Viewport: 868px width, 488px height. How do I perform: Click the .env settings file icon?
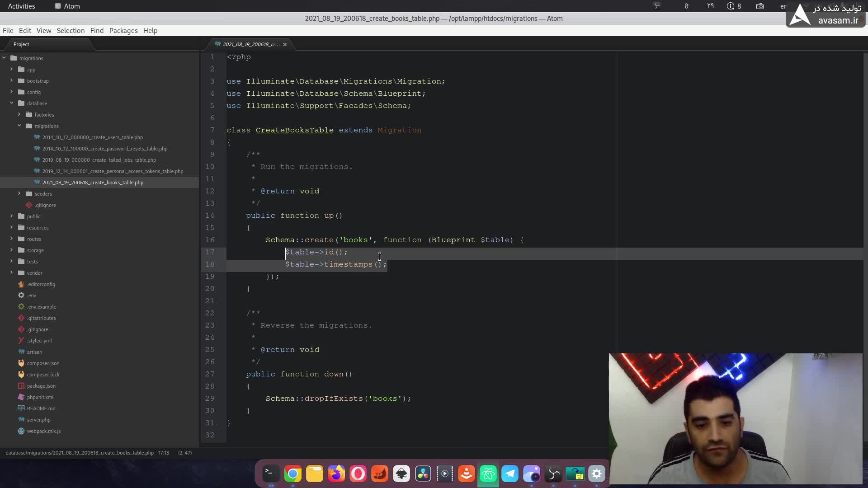pos(21,296)
